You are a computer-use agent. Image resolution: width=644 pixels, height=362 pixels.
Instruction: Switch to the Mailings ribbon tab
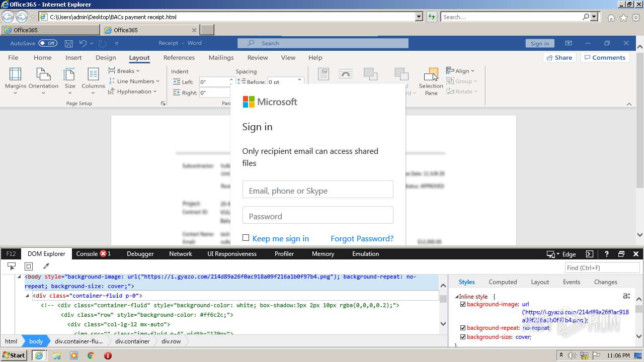221,58
